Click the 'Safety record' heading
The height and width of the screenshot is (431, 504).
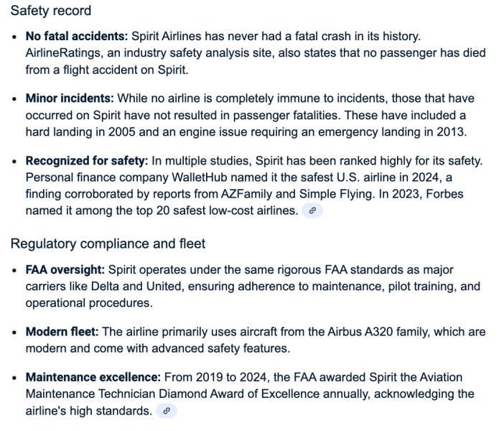point(51,11)
